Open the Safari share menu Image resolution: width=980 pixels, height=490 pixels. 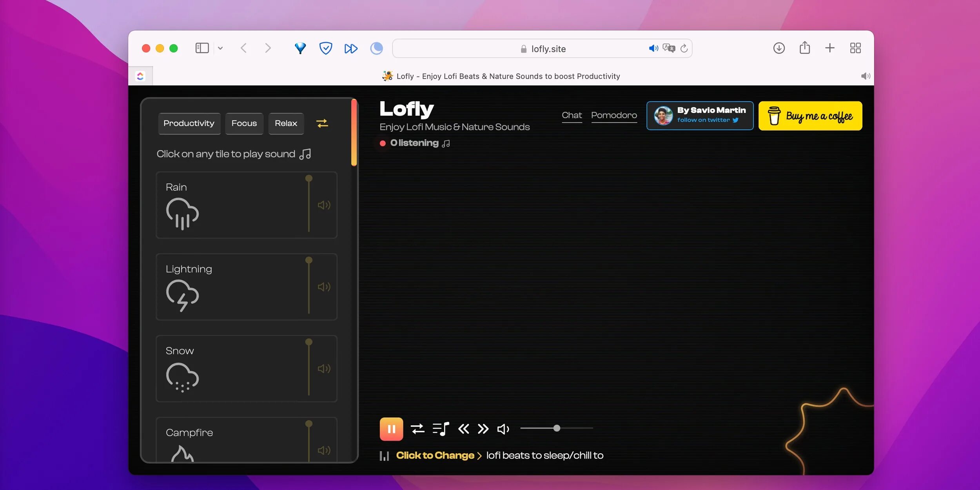click(x=805, y=48)
